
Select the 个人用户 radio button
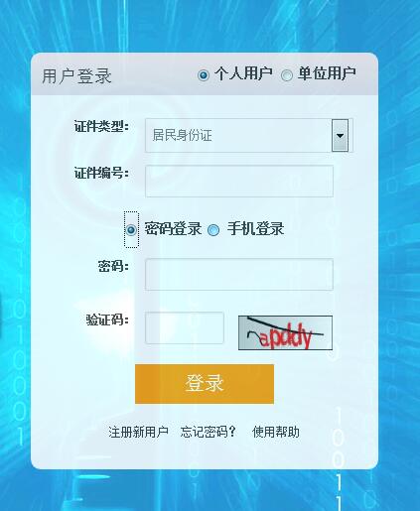(204, 75)
